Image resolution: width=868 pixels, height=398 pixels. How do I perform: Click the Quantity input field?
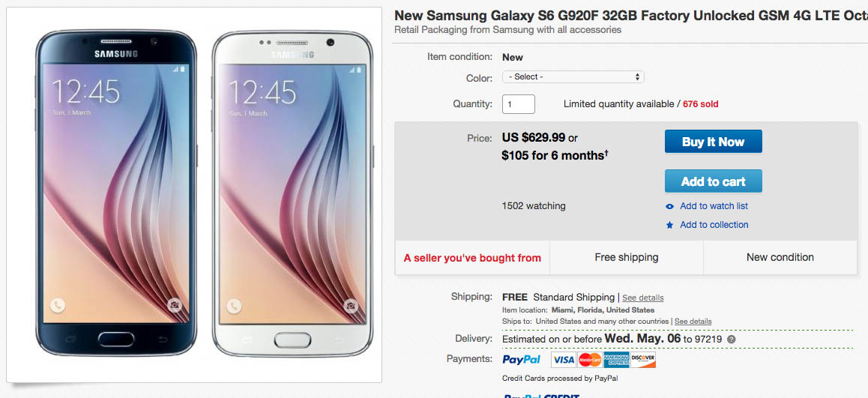tap(518, 104)
